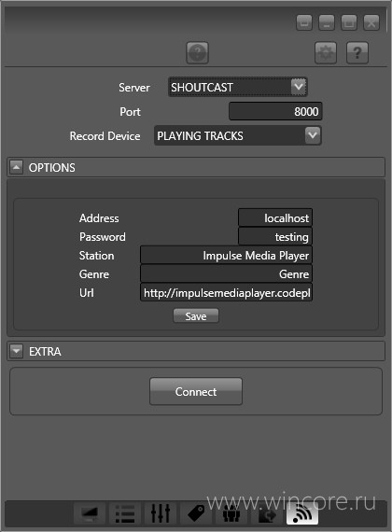
Task: Open settings via the gear icon
Action: tap(326, 52)
